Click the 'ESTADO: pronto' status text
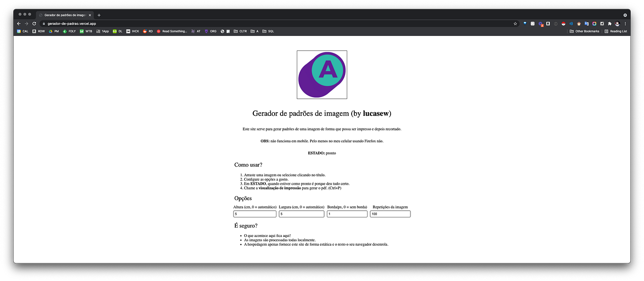 tap(322, 153)
